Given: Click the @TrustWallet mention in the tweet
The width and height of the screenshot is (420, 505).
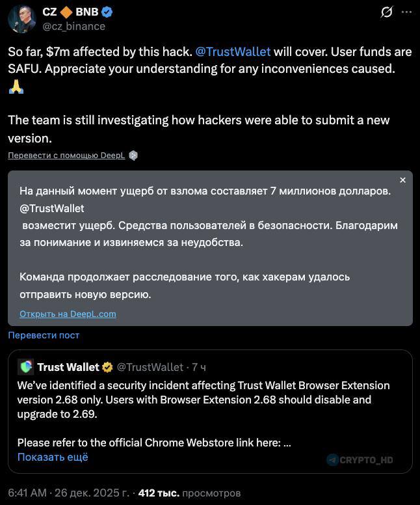Looking at the screenshot, I should 233,51.
